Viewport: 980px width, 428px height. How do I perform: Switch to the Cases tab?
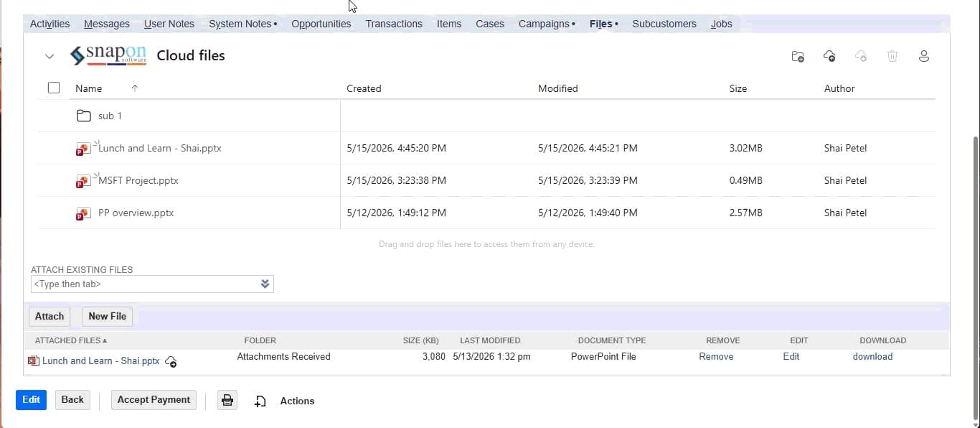[490, 24]
